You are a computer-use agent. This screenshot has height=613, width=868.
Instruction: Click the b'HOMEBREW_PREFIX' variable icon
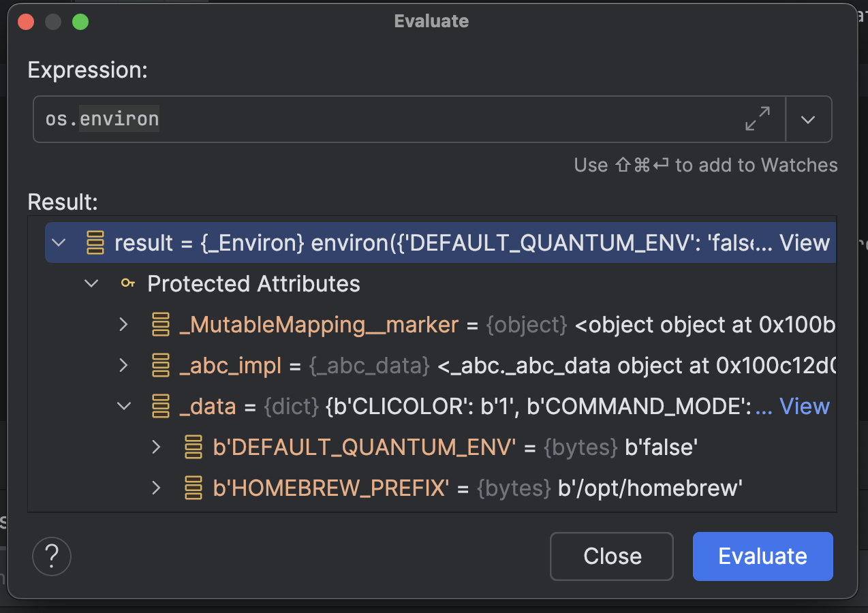click(193, 488)
